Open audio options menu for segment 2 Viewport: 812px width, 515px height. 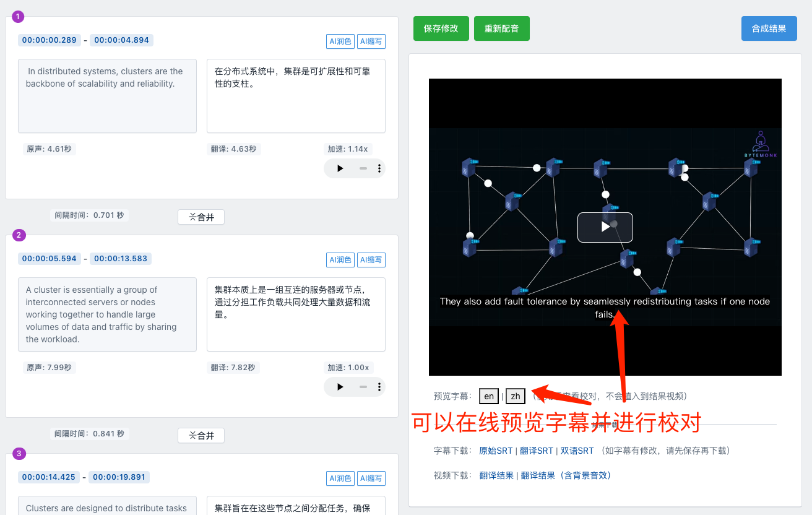(379, 387)
